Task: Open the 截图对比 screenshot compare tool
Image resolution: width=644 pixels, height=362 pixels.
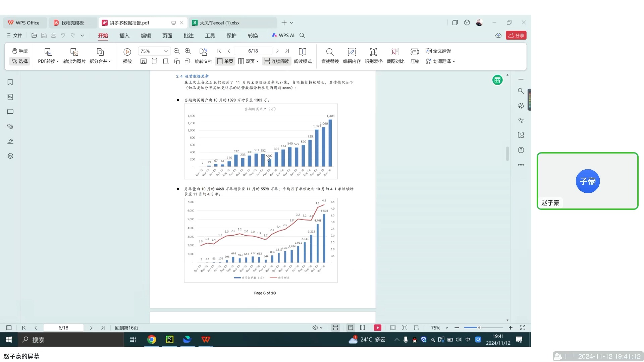Action: (x=395, y=56)
